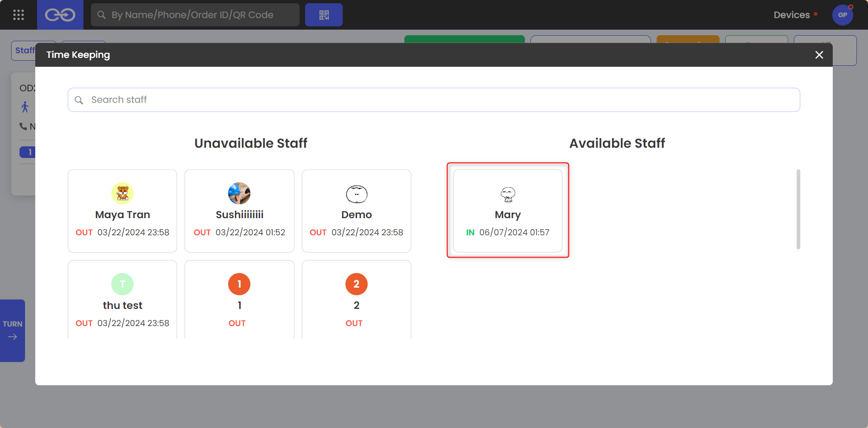
Task: Click the magnifier icon in Search staff
Action: [79, 100]
